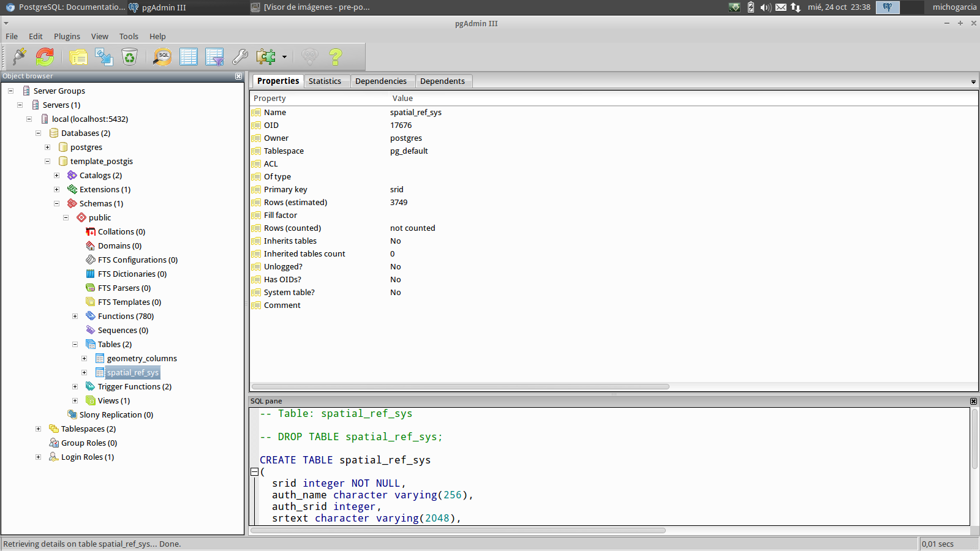
Task: Collapse the Schemas (1) tree node
Action: tap(57, 204)
